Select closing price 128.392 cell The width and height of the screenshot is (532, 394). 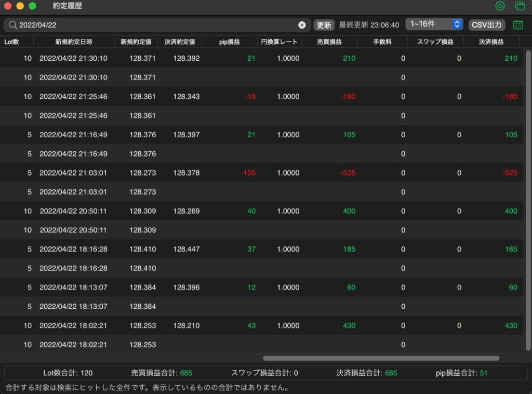click(187, 58)
